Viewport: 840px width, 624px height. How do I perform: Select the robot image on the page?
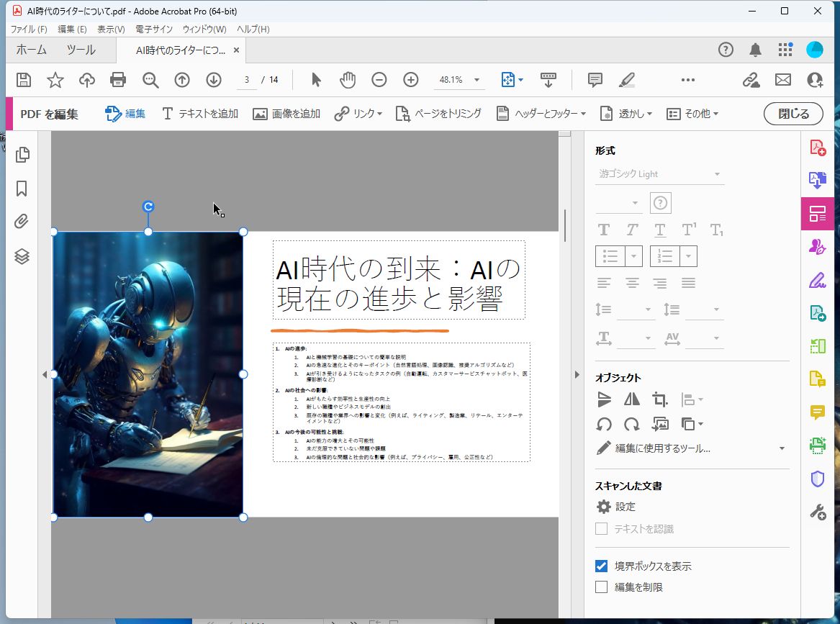point(148,374)
